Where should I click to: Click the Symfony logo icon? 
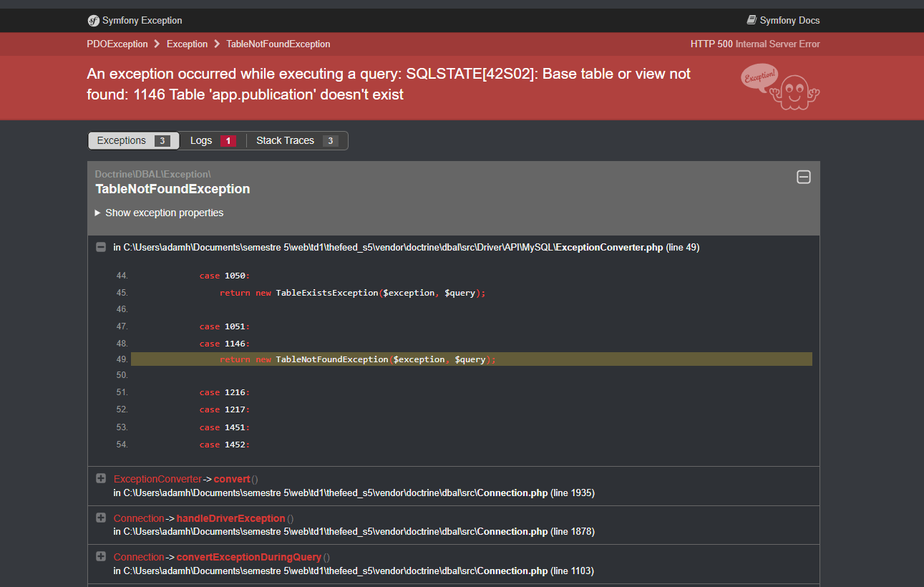pyautogui.click(x=93, y=21)
